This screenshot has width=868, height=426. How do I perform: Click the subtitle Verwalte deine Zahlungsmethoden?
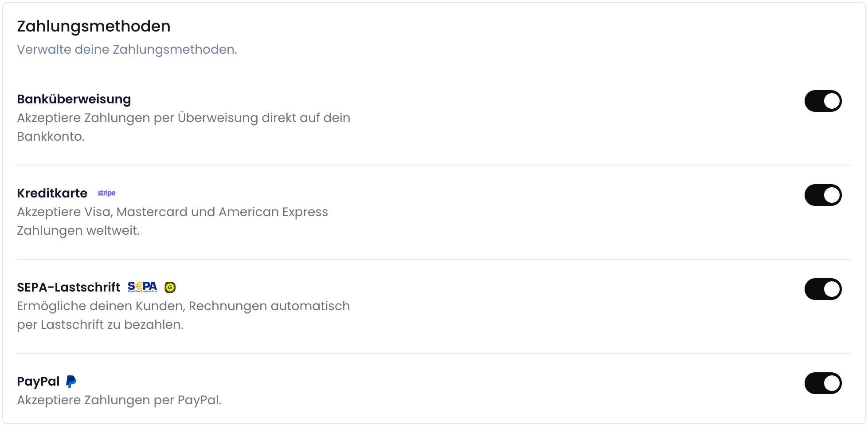point(127,50)
